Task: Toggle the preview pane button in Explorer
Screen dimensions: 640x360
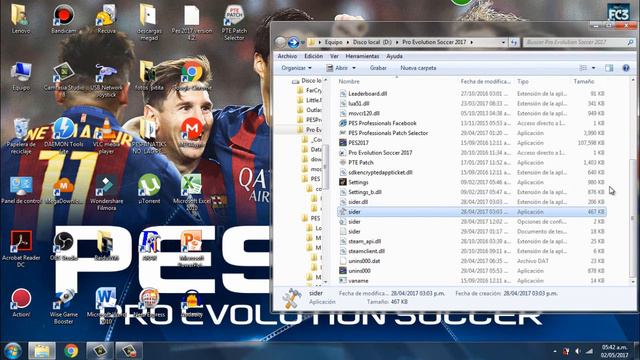Action: point(609,68)
